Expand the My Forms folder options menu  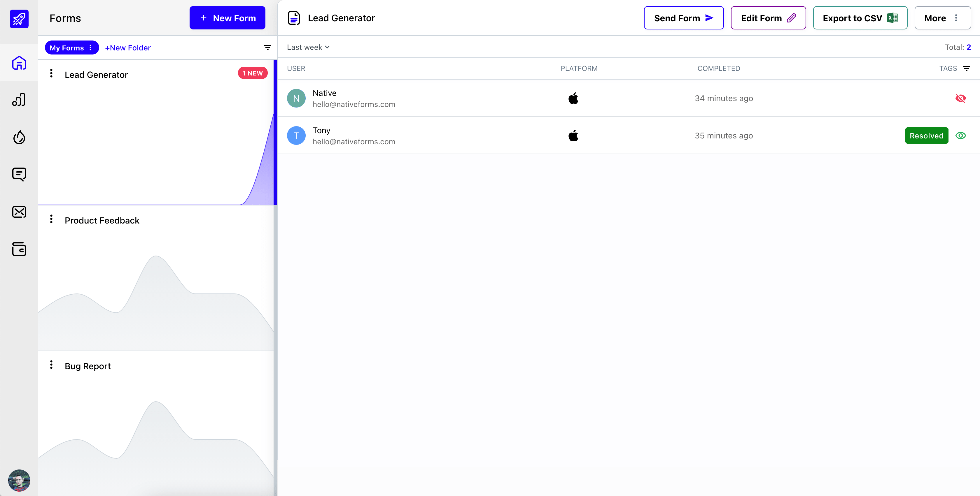[90, 48]
